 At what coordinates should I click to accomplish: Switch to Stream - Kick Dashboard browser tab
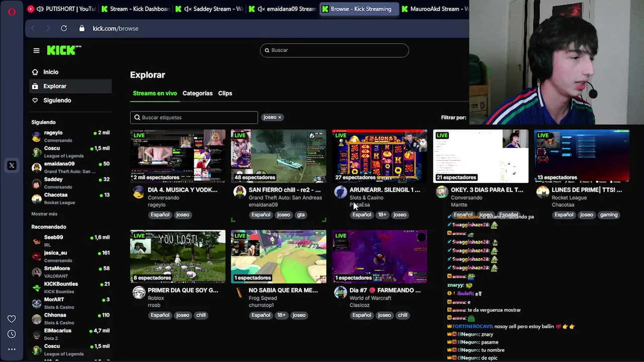click(x=135, y=9)
